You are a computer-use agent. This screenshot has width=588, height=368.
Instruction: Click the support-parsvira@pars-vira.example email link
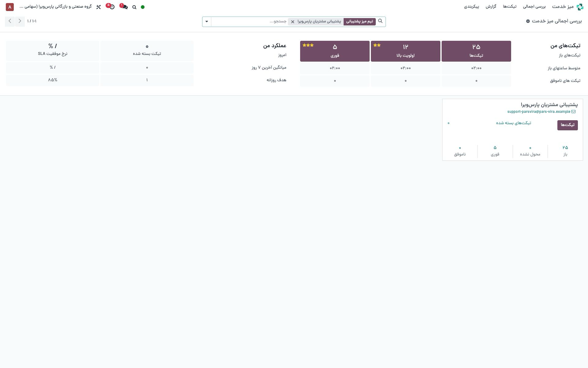539,112
